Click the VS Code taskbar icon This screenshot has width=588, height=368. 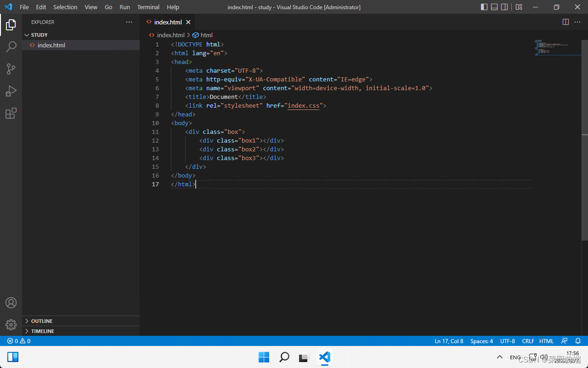pos(324,357)
